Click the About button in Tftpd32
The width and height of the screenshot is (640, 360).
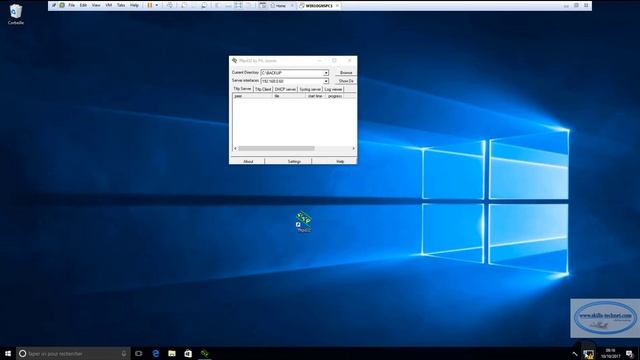tap(248, 161)
